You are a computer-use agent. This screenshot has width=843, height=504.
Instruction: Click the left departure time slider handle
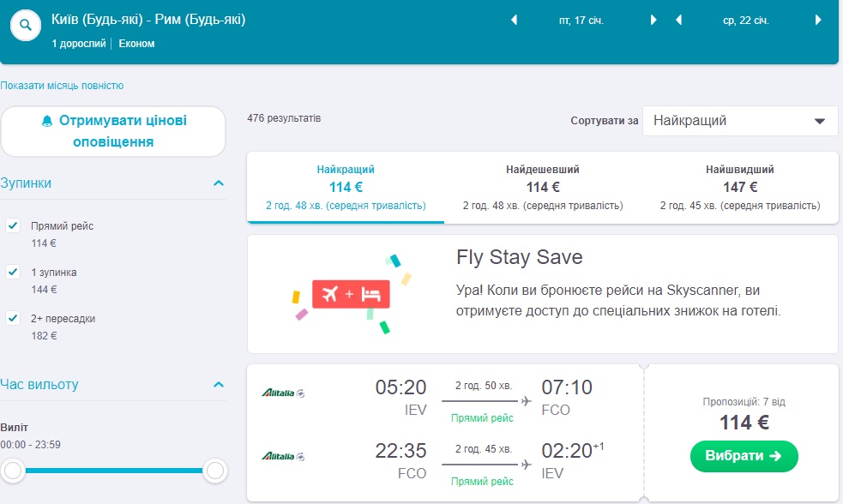pos(12,470)
